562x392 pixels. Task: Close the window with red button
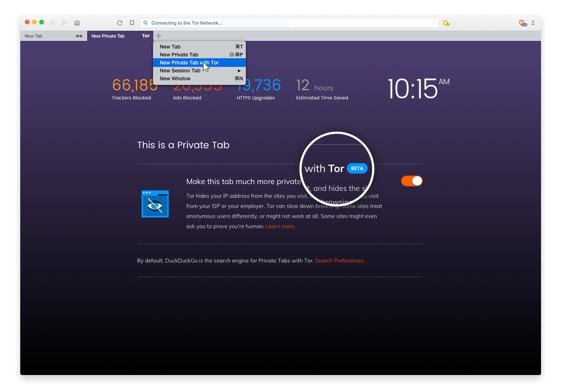(x=27, y=22)
